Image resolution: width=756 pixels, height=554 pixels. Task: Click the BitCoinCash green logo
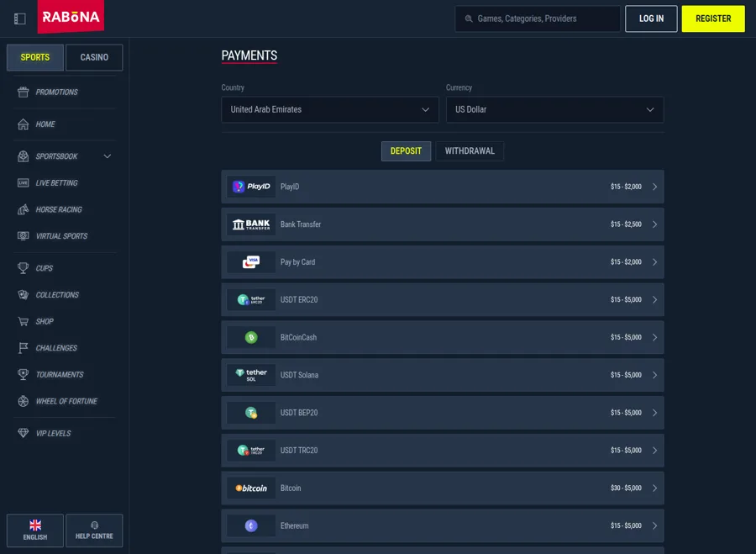click(251, 337)
